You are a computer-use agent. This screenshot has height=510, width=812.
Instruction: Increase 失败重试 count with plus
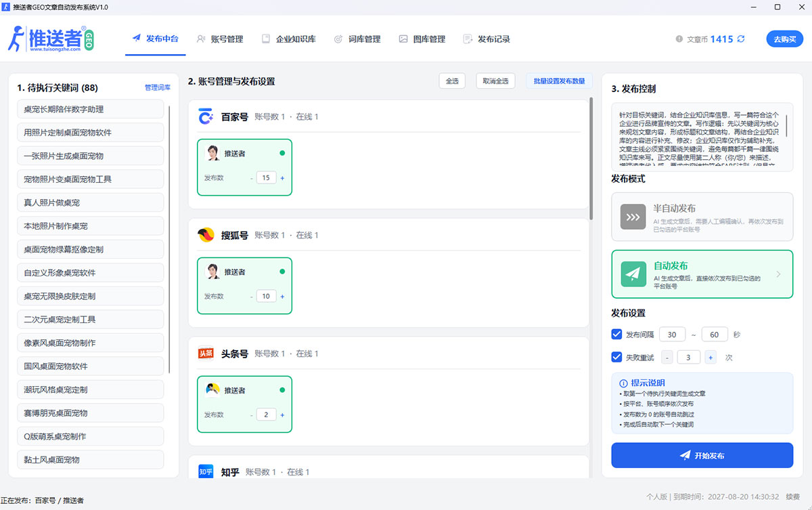pos(710,358)
